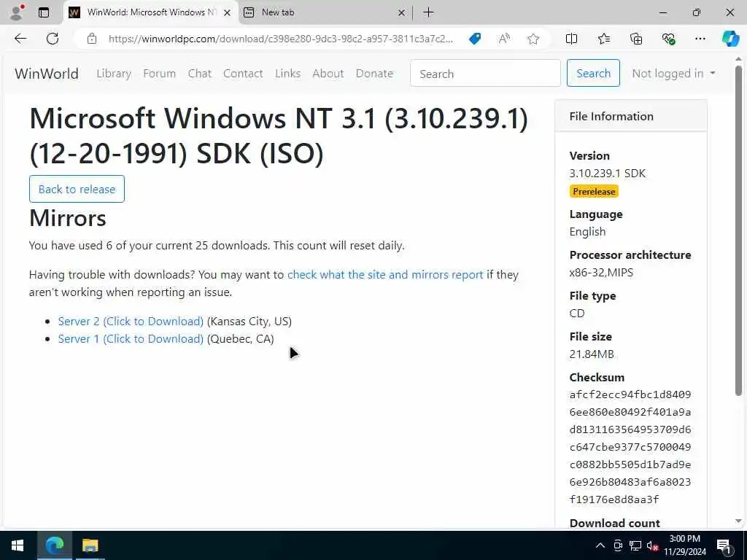Image resolution: width=747 pixels, height=560 pixels.
Task: Open Browser essentials heart icon
Action: [x=668, y=39]
